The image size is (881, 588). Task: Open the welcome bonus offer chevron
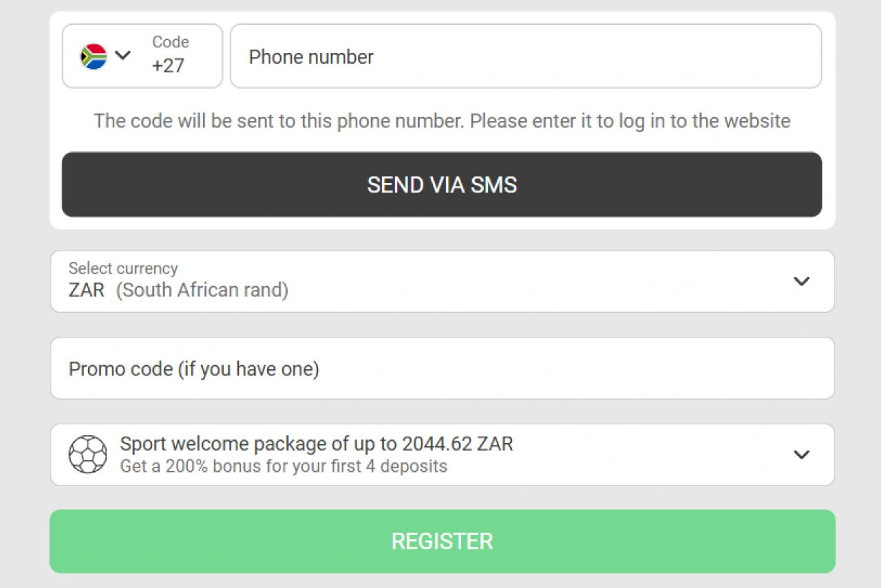(x=800, y=455)
